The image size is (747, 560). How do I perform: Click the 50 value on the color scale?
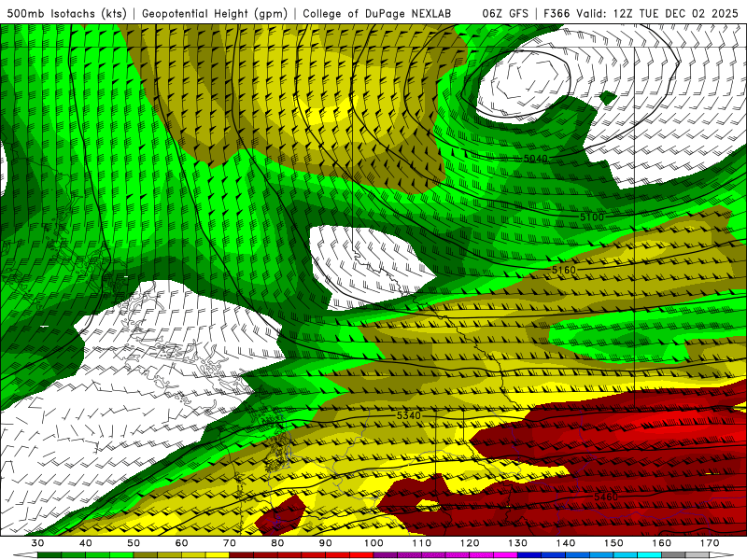pyautogui.click(x=134, y=543)
